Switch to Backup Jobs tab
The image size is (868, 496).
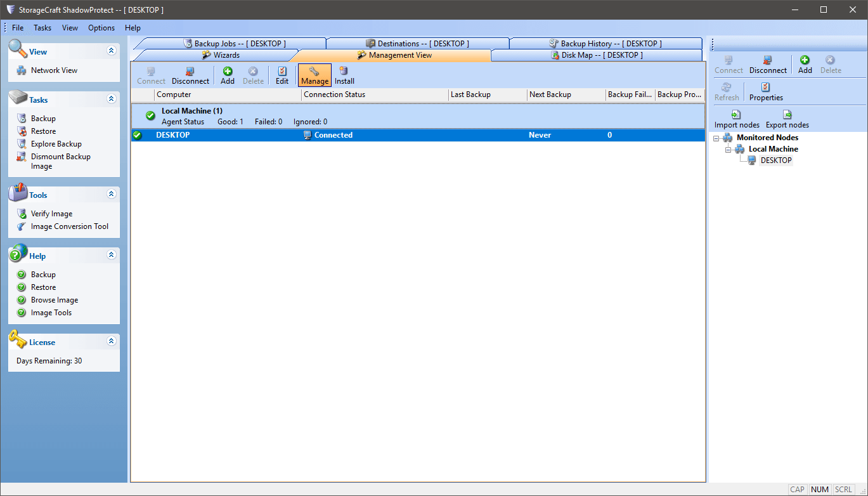[234, 44]
